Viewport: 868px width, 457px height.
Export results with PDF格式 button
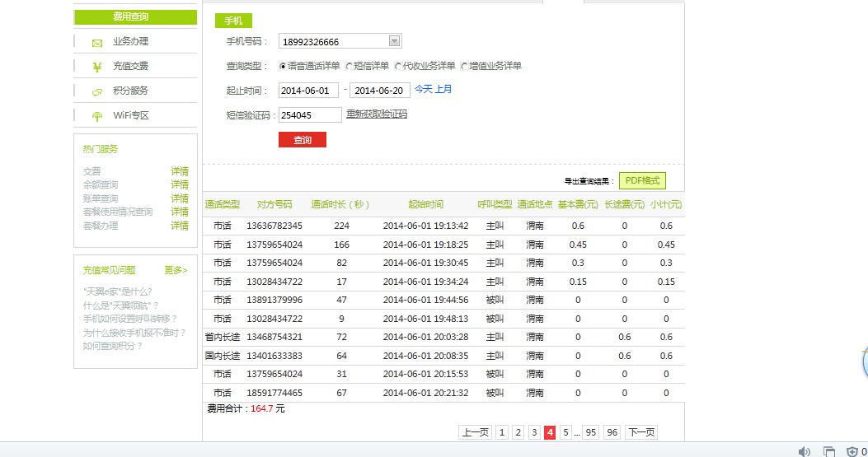pos(642,180)
